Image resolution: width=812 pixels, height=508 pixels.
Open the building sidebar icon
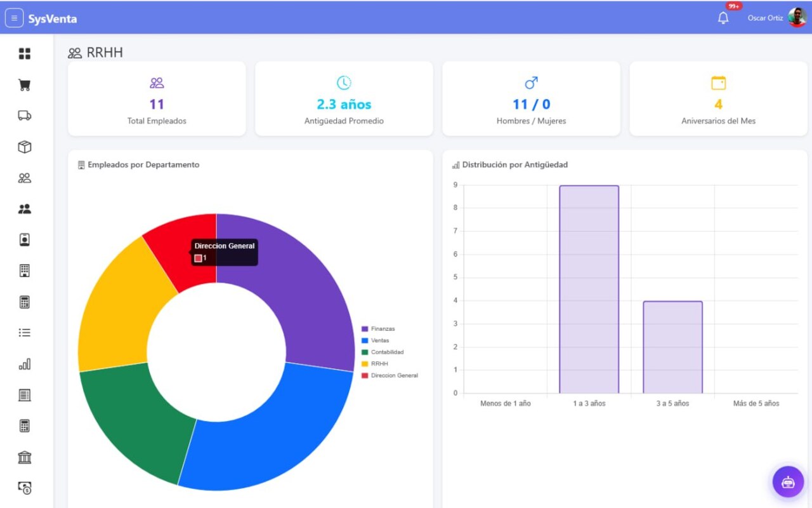[x=25, y=271]
